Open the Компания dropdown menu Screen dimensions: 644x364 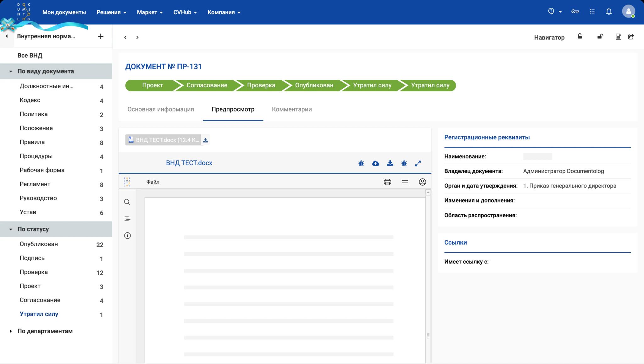pos(224,12)
